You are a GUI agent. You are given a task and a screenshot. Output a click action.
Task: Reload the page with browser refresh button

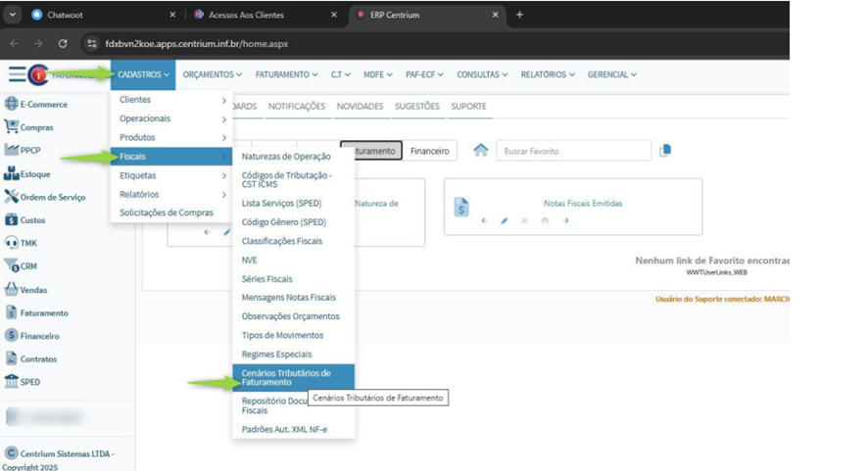pyautogui.click(x=63, y=44)
